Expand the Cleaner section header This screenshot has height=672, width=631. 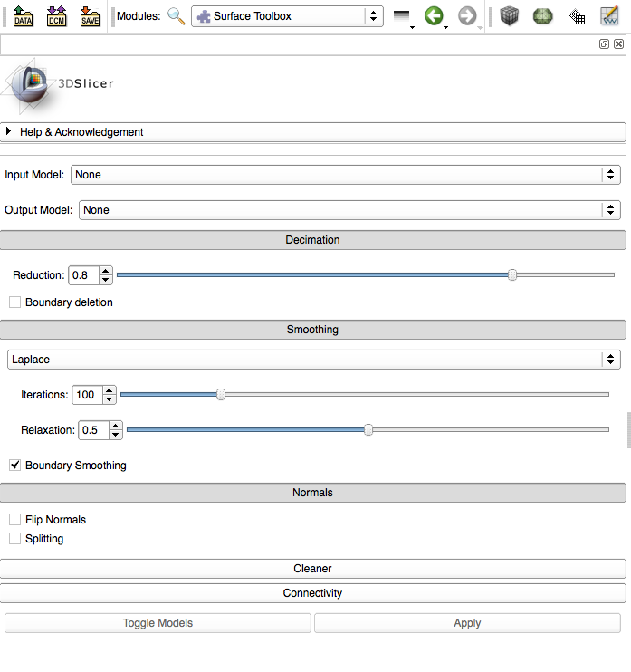[312, 569]
